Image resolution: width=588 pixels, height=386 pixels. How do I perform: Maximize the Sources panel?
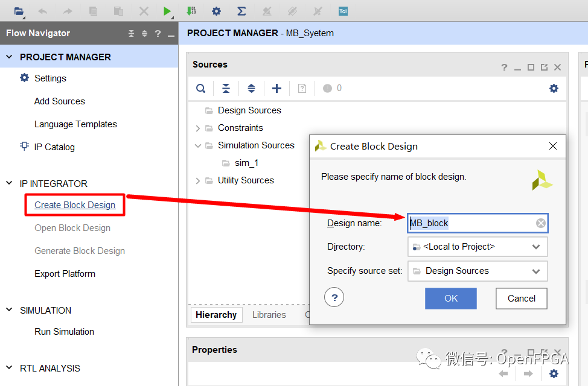pos(531,67)
